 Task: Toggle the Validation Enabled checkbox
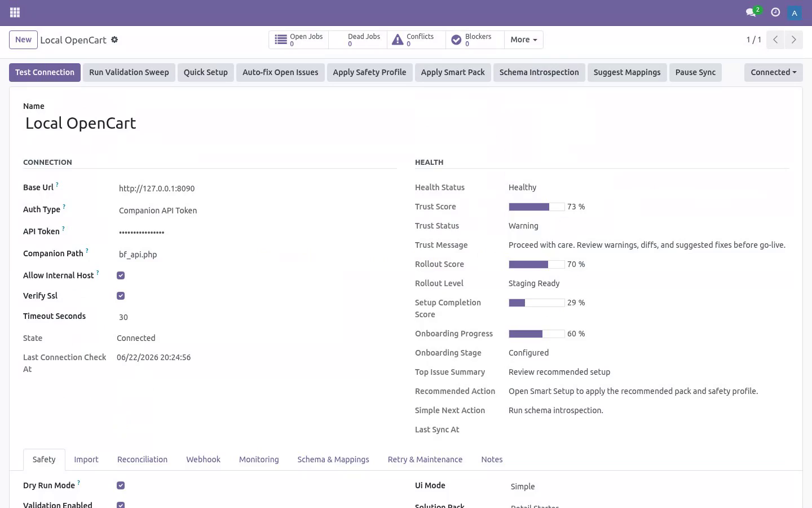tap(121, 505)
